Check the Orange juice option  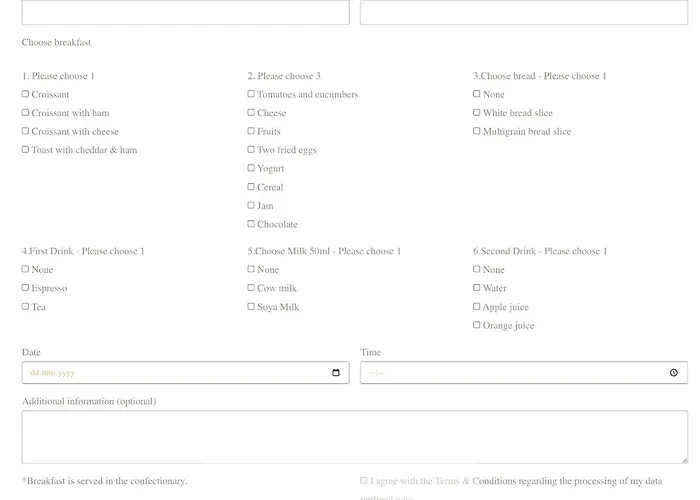point(477,325)
